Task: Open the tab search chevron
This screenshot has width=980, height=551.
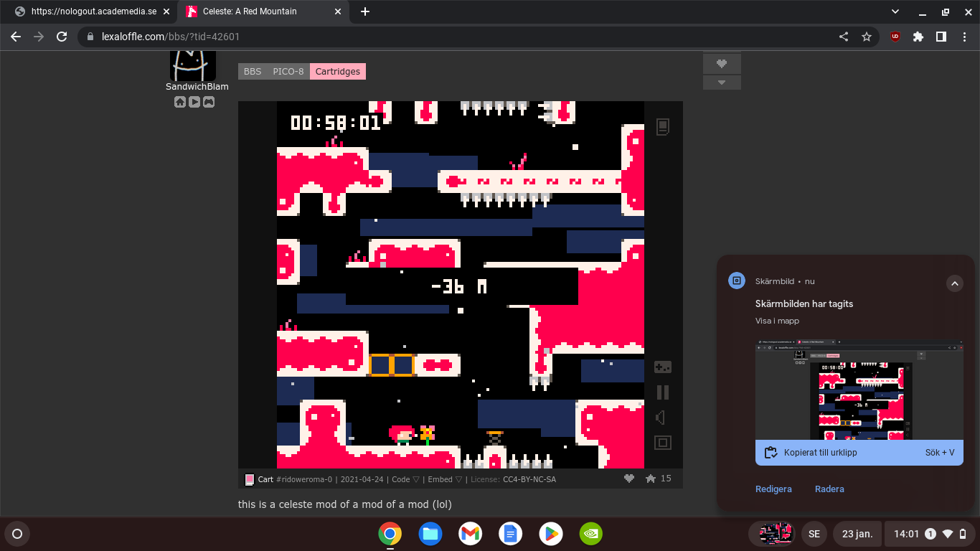Action: pos(895,11)
